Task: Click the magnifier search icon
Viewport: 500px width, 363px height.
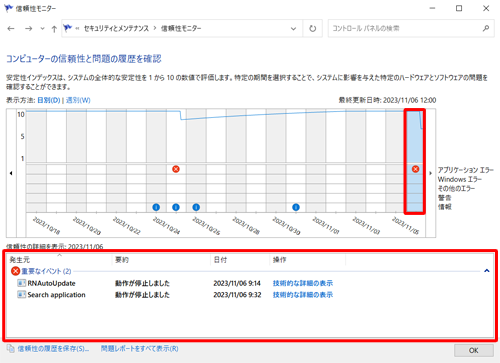Action: 486,28
